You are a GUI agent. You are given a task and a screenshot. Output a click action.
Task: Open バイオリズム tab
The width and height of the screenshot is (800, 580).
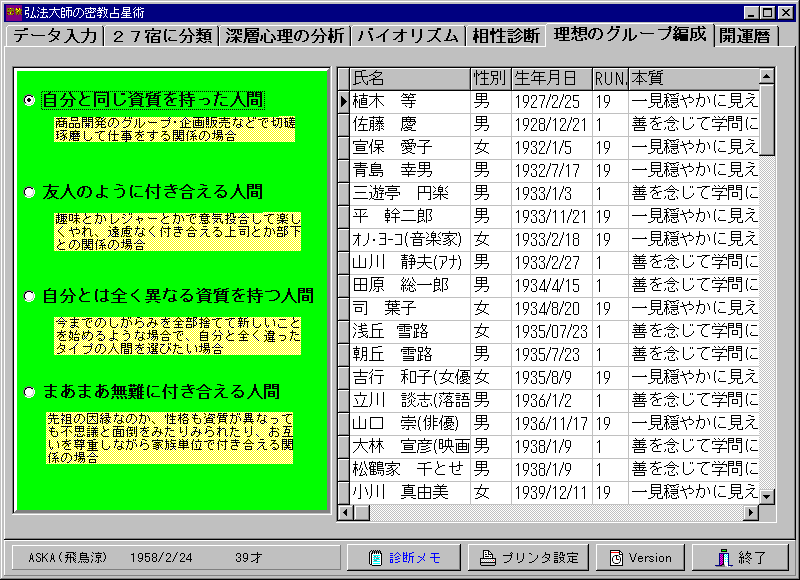[408, 36]
